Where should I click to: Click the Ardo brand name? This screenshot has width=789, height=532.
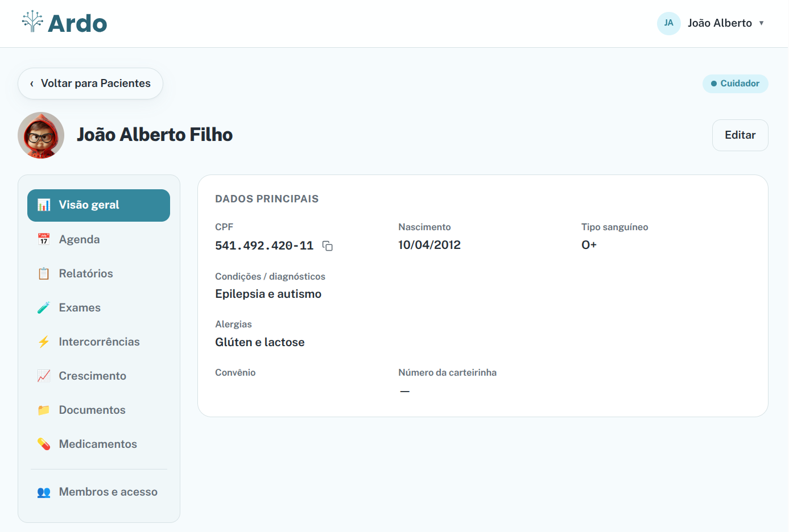77,23
